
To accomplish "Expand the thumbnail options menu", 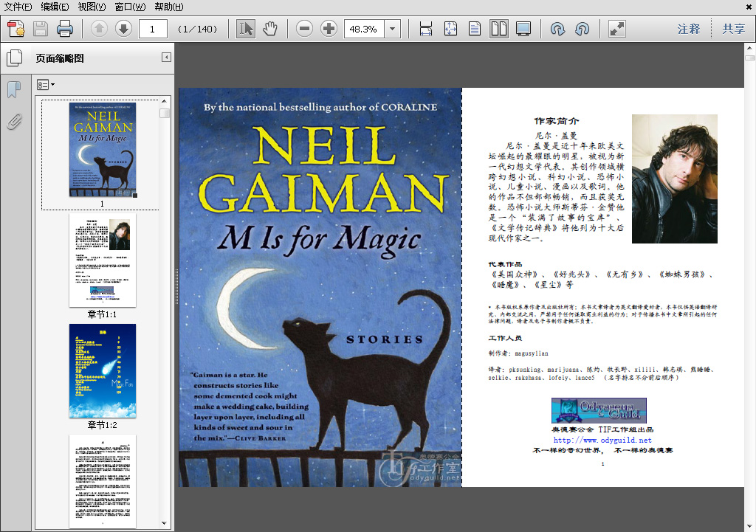I will 46,85.
